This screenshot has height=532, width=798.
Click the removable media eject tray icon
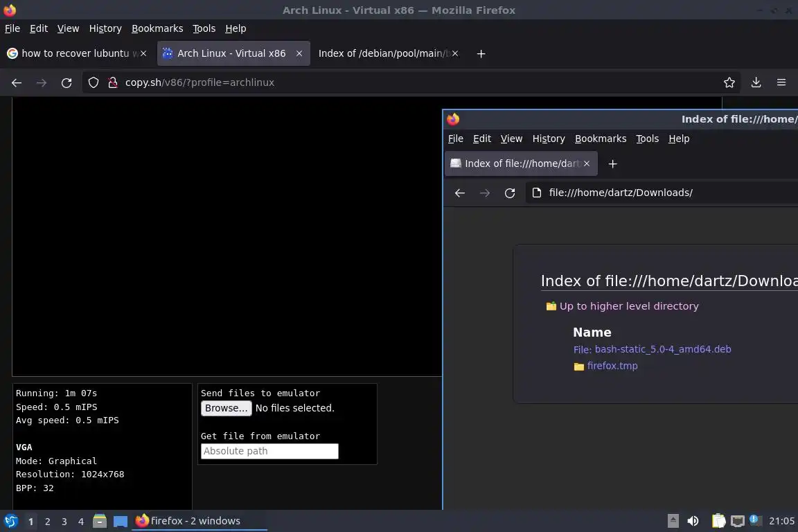pos(673,521)
